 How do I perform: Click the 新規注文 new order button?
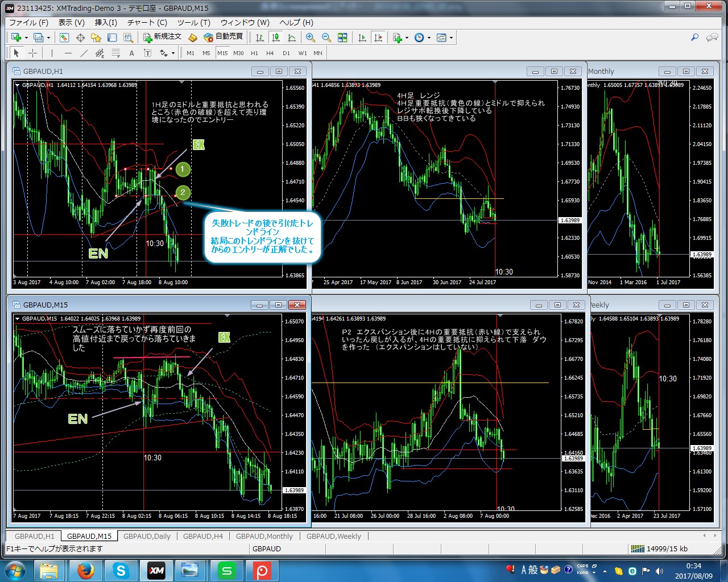pos(162,37)
